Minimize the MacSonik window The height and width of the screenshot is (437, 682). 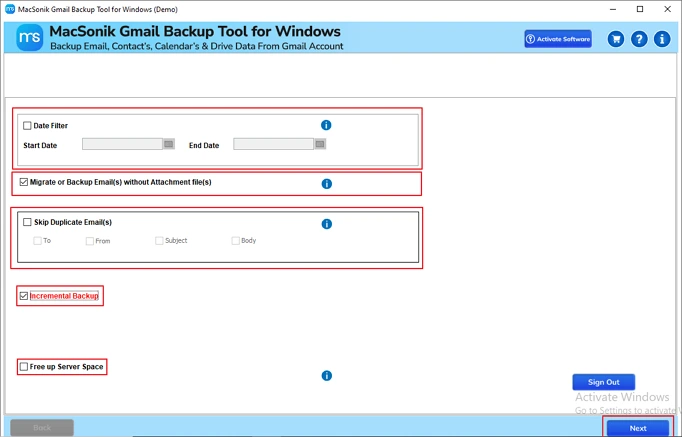[613, 9]
